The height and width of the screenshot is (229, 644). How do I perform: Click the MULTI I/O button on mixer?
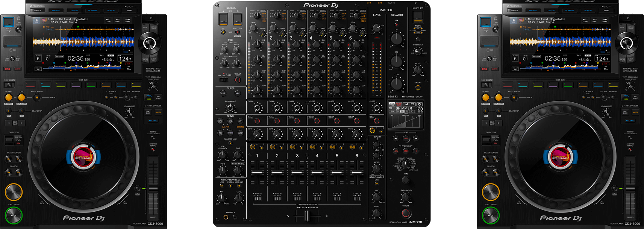[x=418, y=17]
